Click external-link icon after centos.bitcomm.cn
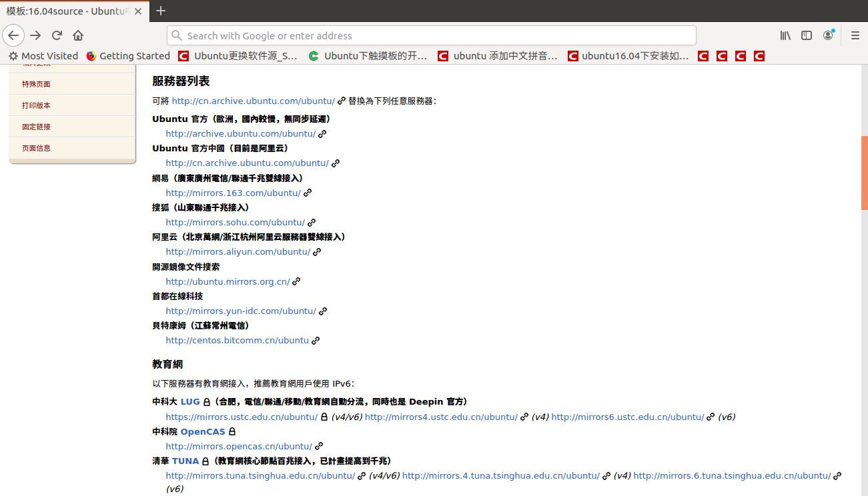The image size is (868, 496). tap(316, 340)
